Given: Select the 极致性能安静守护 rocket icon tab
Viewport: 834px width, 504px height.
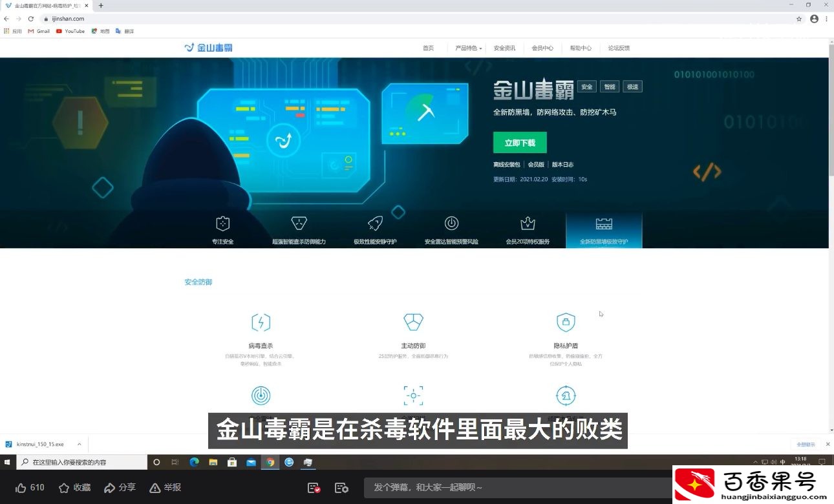Looking at the screenshot, I should point(375,231).
